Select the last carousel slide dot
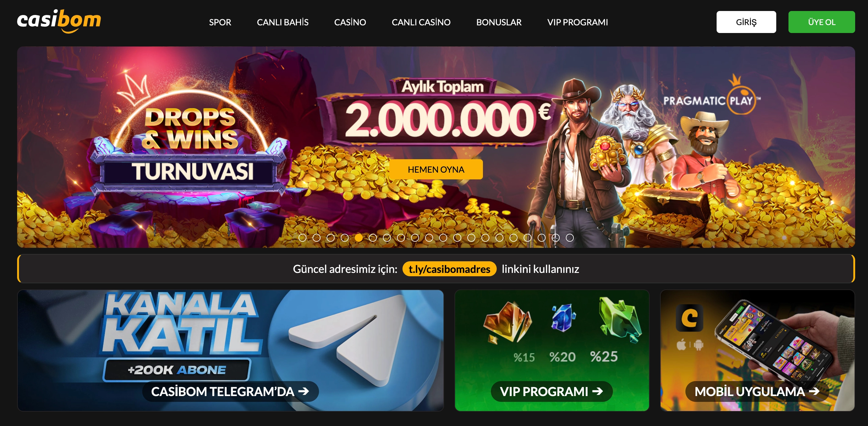Image resolution: width=868 pixels, height=426 pixels. (569, 238)
